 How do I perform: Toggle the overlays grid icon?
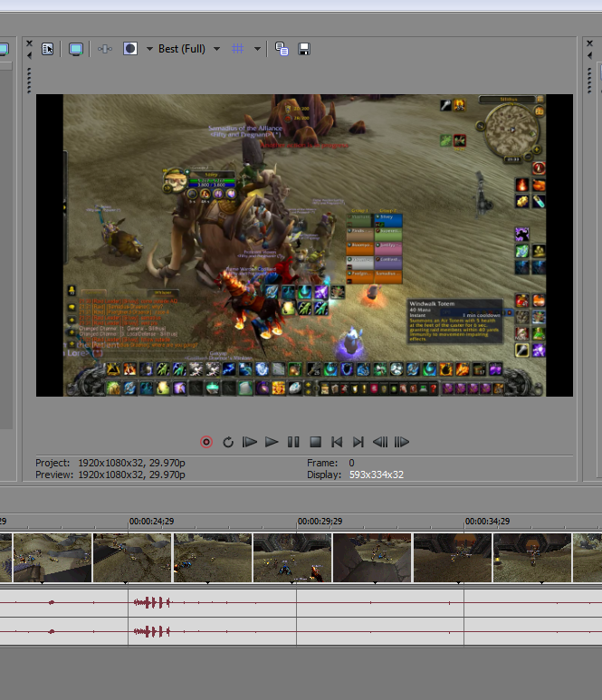point(238,49)
